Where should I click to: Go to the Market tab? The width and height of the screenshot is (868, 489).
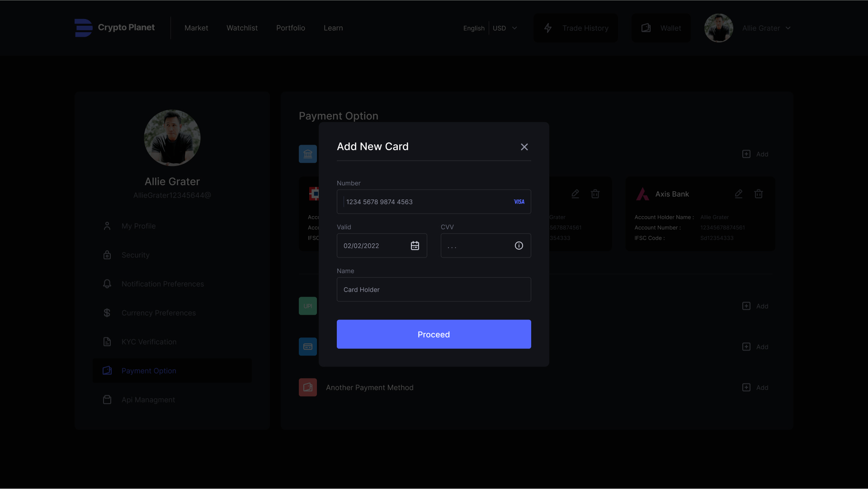pyautogui.click(x=196, y=28)
